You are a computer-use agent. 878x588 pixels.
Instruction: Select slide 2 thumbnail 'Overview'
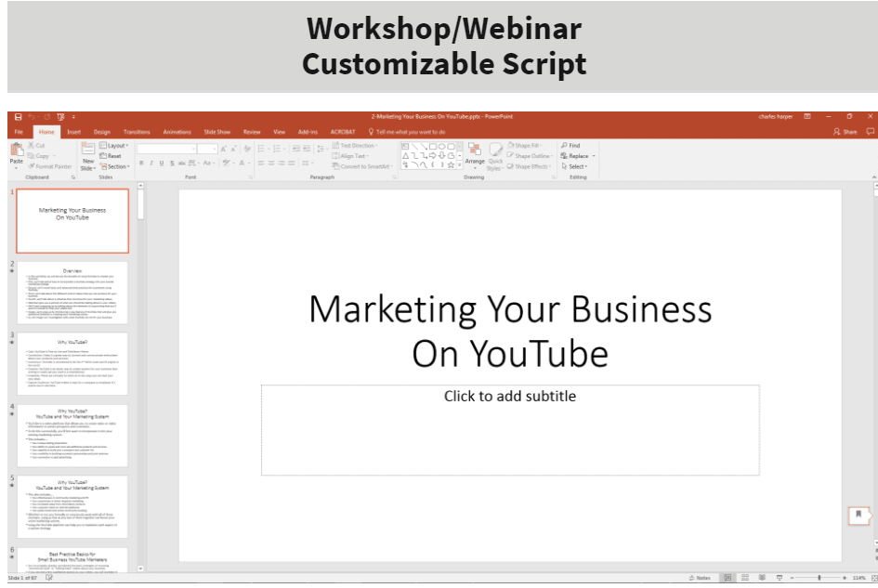(x=72, y=293)
